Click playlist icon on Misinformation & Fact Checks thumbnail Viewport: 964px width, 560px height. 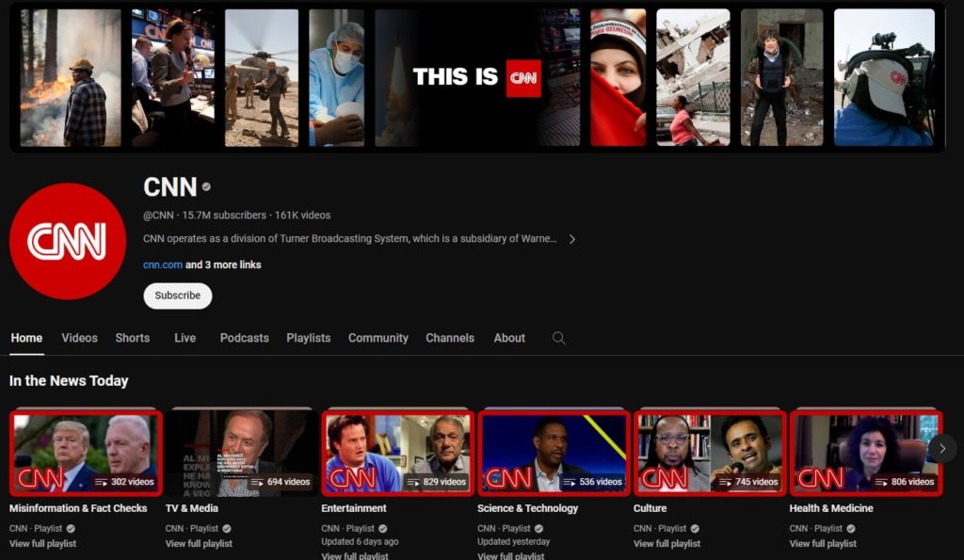(x=101, y=482)
